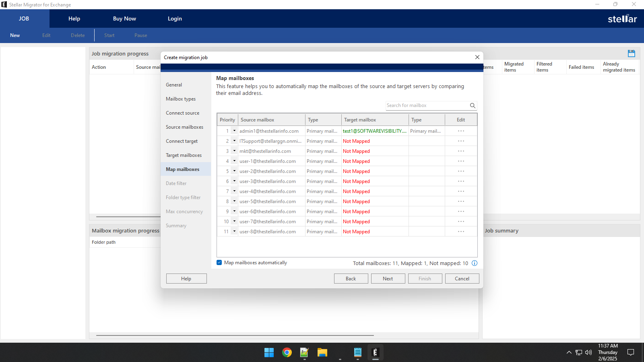Screen dimensions: 644x362
Task: Go to General step in wizard
Action: (174, 85)
